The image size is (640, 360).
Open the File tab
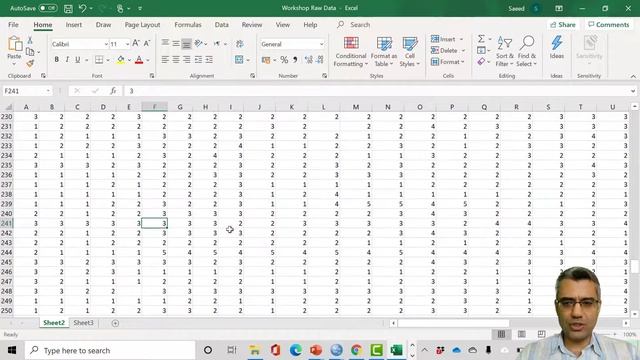point(13,24)
